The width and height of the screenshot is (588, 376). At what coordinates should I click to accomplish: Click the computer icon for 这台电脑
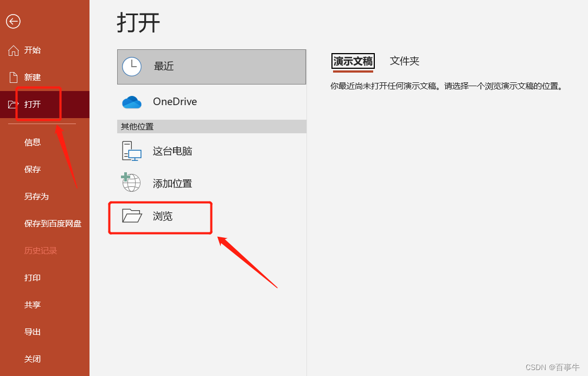(132, 151)
